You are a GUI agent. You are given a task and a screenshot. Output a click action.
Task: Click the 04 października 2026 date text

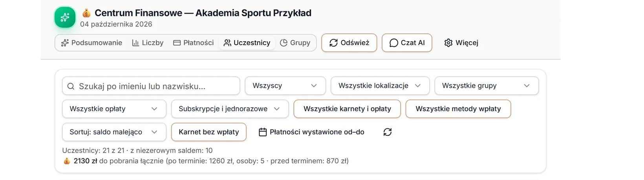116,24
